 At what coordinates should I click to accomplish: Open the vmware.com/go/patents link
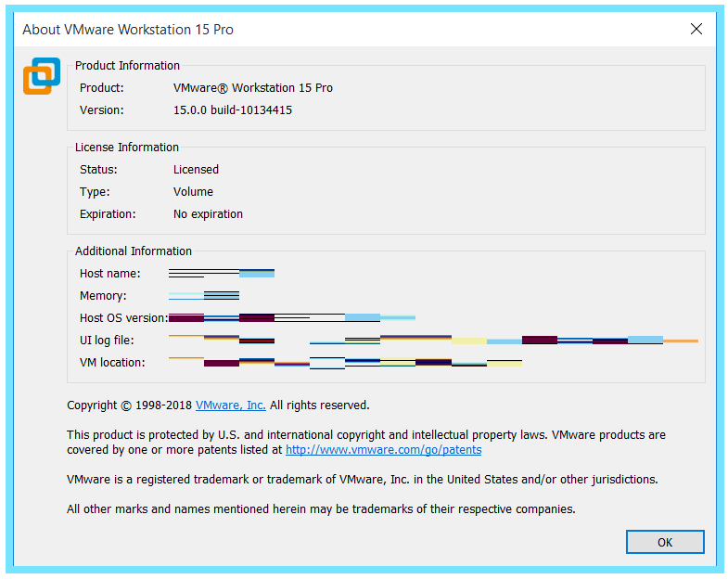click(x=384, y=450)
